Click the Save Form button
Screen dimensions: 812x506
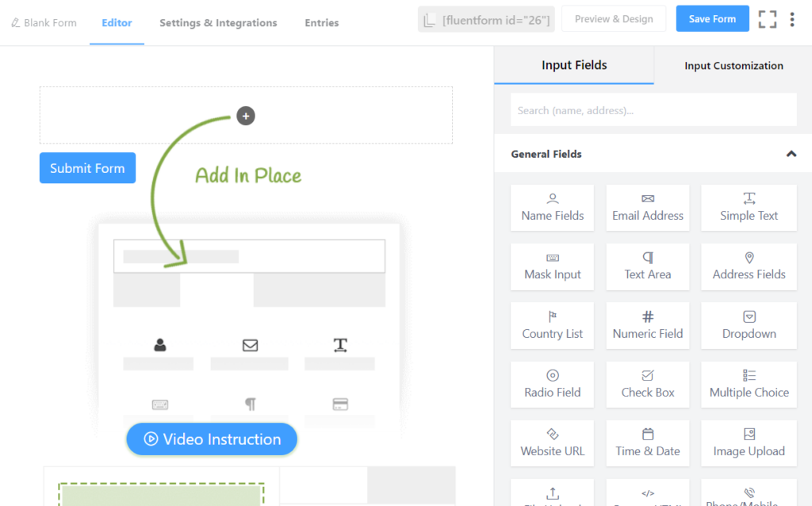[x=712, y=19]
